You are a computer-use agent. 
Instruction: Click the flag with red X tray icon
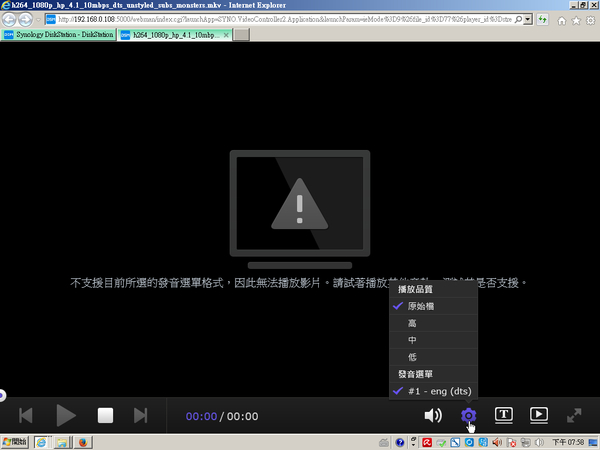[511, 443]
